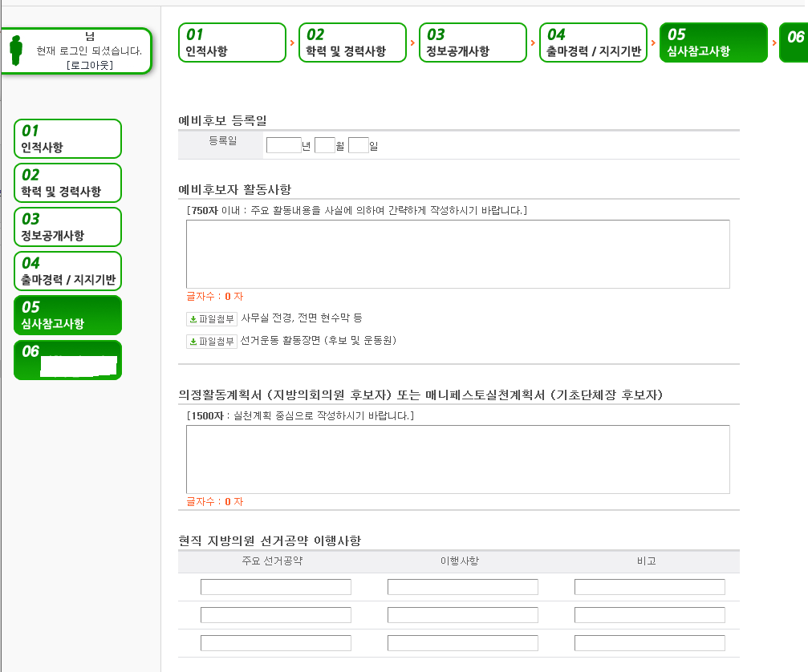The image size is (808, 672).
Task: Select sidebar item 03 정보공개사항
Action: (67, 227)
